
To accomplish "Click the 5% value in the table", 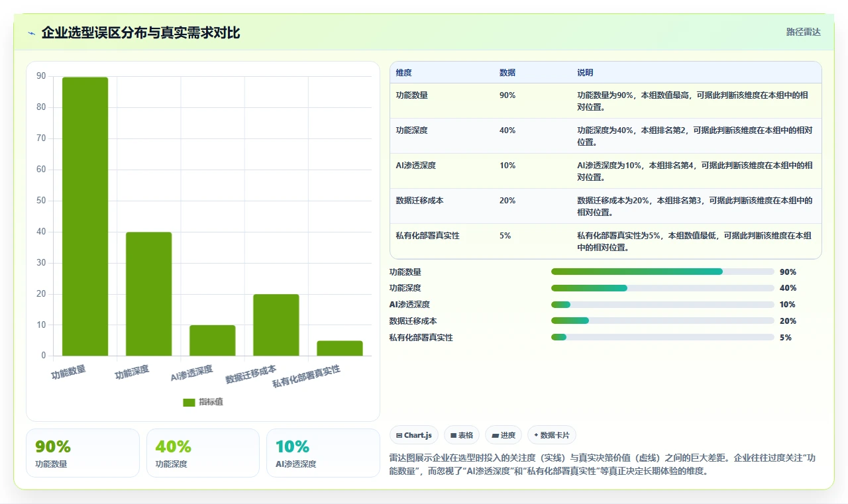I will (x=505, y=235).
